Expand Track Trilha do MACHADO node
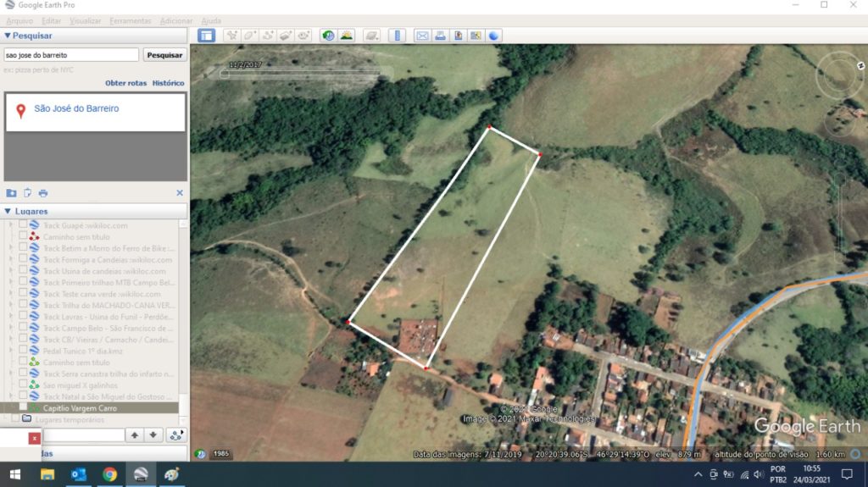The width and height of the screenshot is (868, 487). tap(10, 305)
